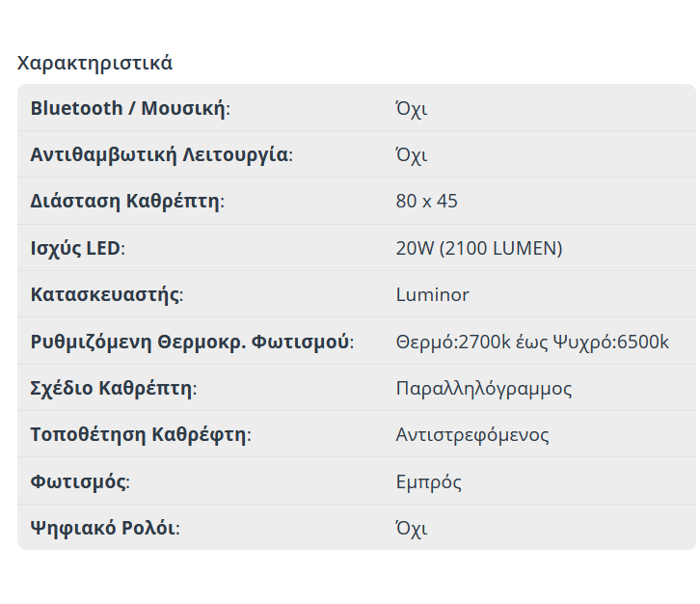Click the Ισχύς LED label

pos(77,248)
